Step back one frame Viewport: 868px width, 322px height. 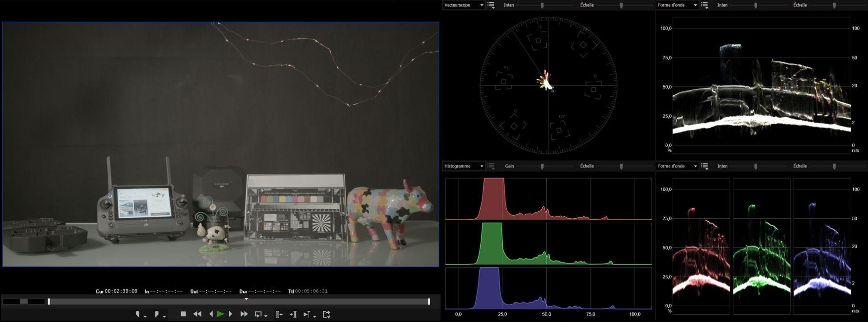(211, 314)
